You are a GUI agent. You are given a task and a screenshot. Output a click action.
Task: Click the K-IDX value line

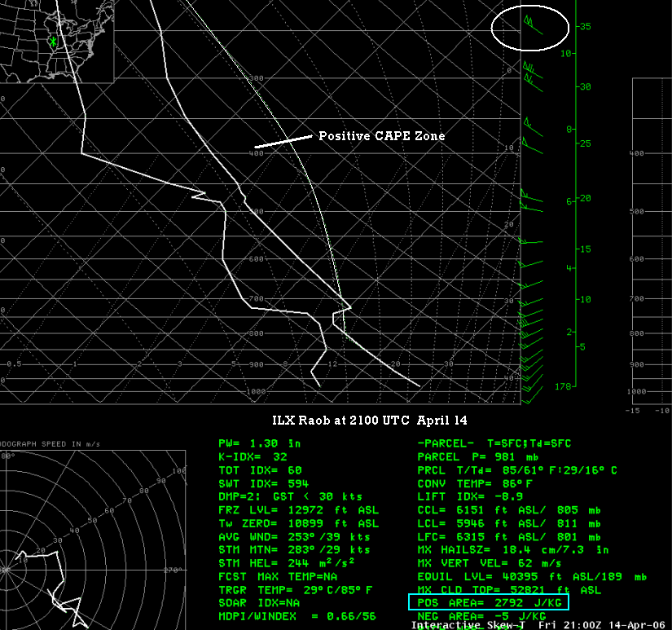(253, 457)
